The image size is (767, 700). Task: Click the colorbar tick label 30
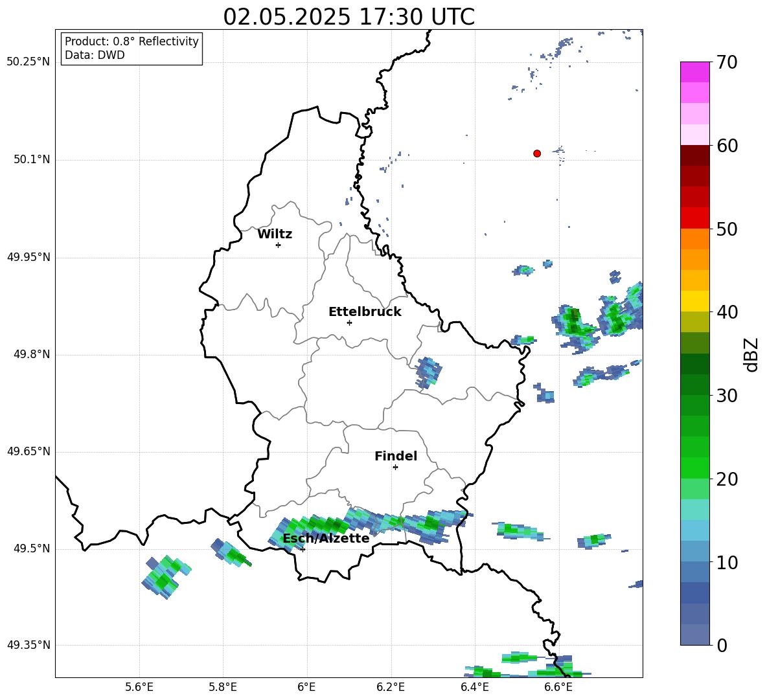(x=727, y=396)
